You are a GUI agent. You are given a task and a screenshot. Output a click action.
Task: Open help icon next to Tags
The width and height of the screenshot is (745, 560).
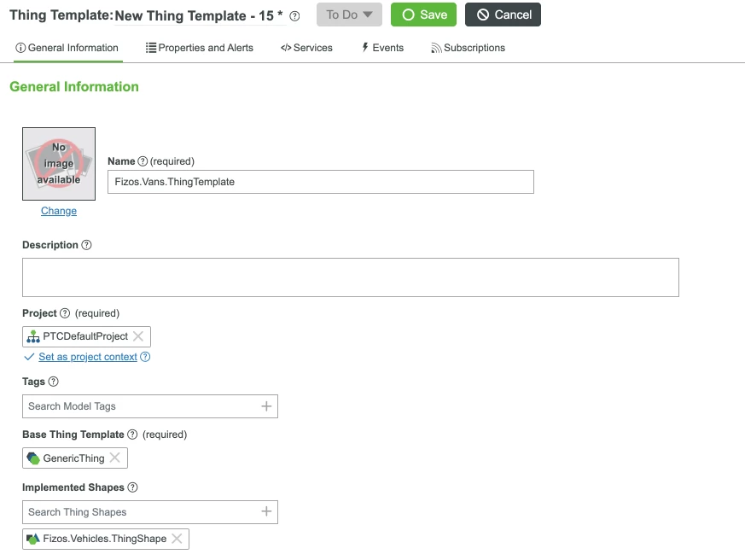pos(54,382)
